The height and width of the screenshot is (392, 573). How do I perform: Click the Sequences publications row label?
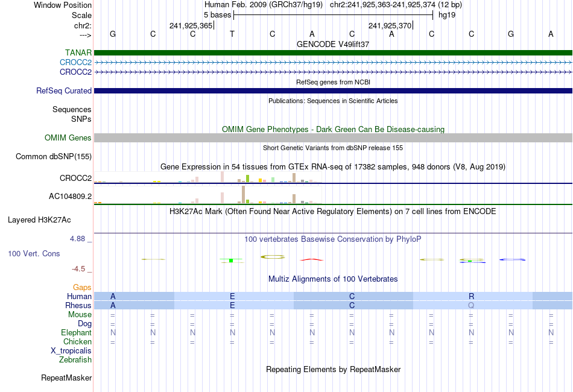point(72,110)
